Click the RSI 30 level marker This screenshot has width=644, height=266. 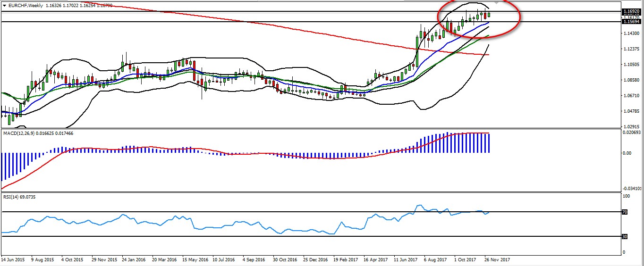coord(624,236)
